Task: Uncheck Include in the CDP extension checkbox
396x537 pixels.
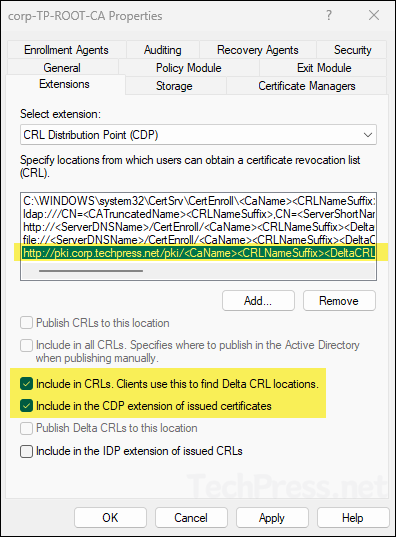Action: [x=26, y=406]
